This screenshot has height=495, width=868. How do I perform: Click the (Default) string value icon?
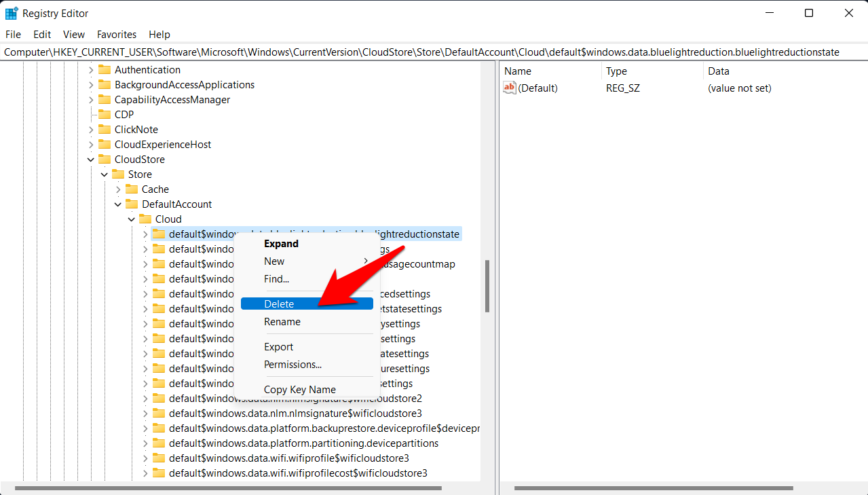coord(509,88)
